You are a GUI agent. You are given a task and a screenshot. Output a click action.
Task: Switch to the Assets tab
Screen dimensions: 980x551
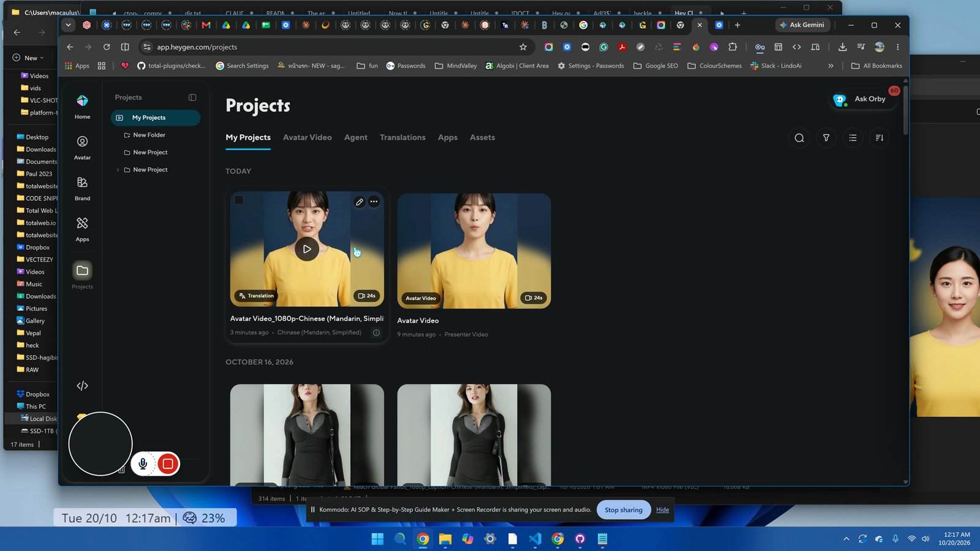pos(482,137)
